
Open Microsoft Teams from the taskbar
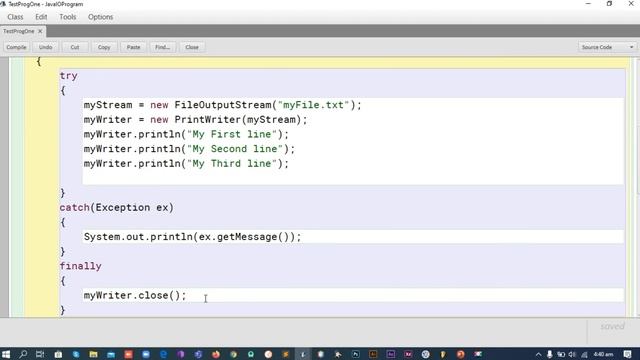point(198,354)
